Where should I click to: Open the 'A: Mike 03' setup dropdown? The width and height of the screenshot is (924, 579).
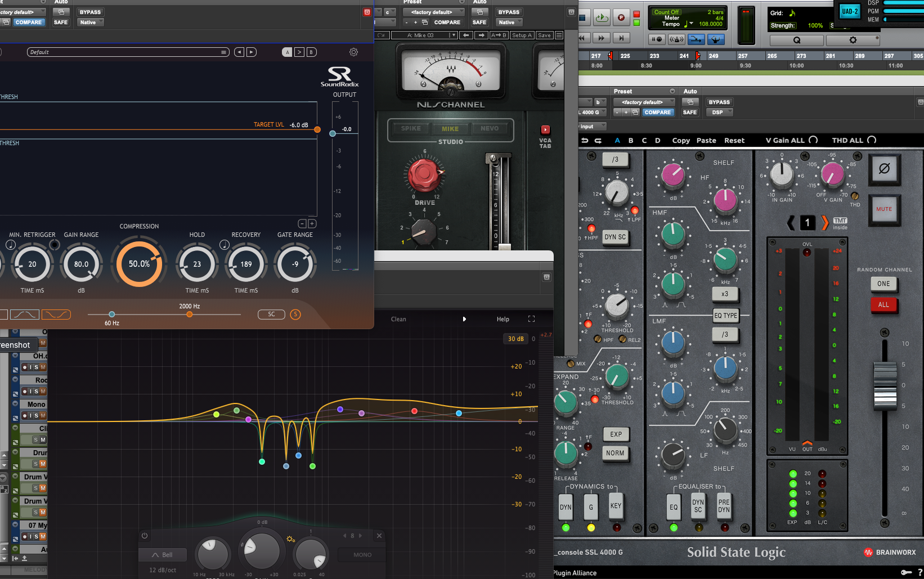tap(424, 35)
